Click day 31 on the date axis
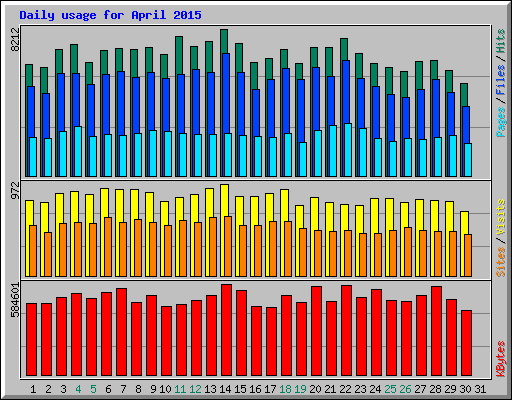 pyautogui.click(x=480, y=389)
